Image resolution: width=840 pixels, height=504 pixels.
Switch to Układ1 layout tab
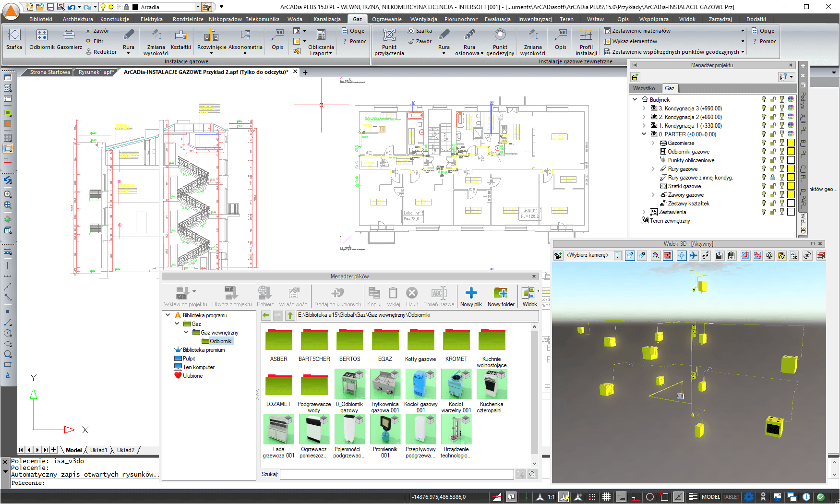coord(98,450)
